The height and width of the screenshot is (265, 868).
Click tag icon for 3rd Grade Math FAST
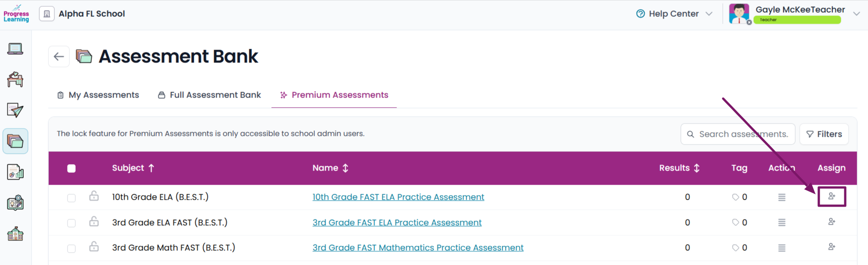(x=735, y=248)
